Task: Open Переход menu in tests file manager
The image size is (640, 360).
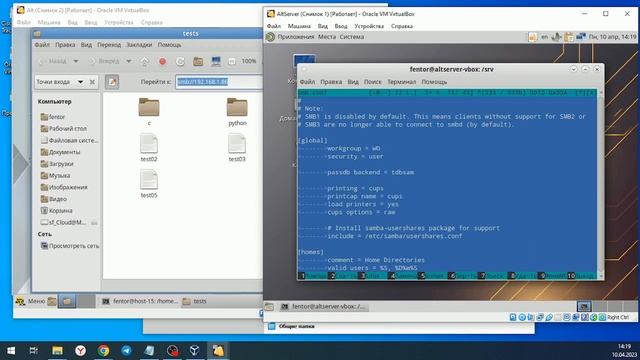Action: pos(109,45)
